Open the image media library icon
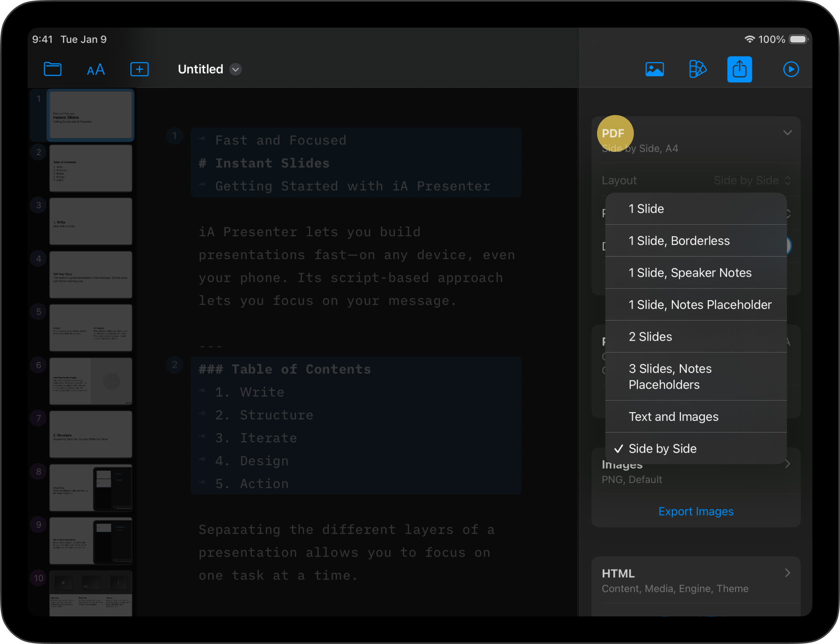Image resolution: width=840 pixels, height=644 pixels. click(655, 69)
